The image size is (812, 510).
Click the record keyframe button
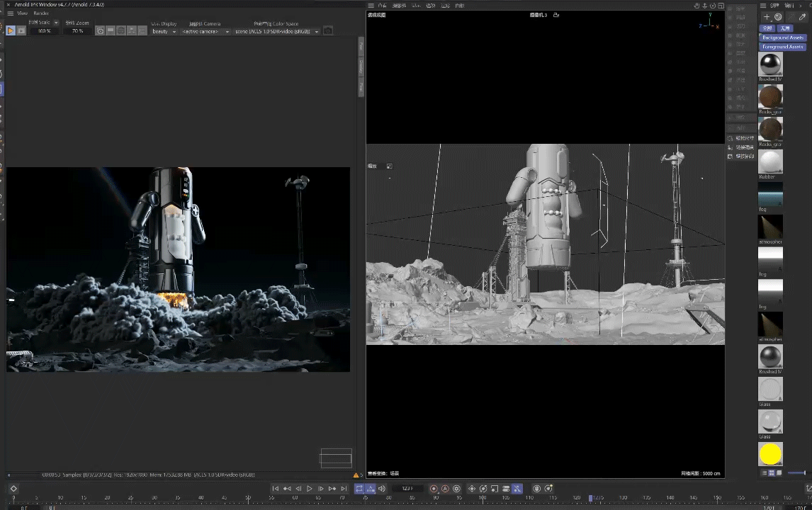[x=434, y=489]
